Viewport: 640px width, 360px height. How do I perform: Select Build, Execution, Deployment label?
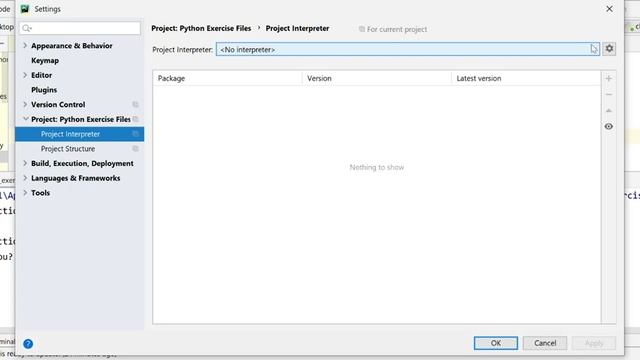[82, 163]
